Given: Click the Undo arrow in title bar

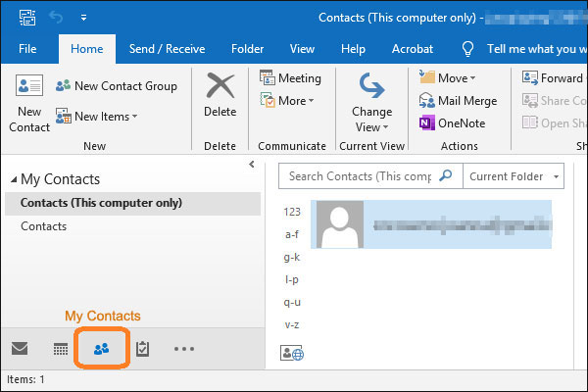Looking at the screenshot, I should pyautogui.click(x=56, y=18).
